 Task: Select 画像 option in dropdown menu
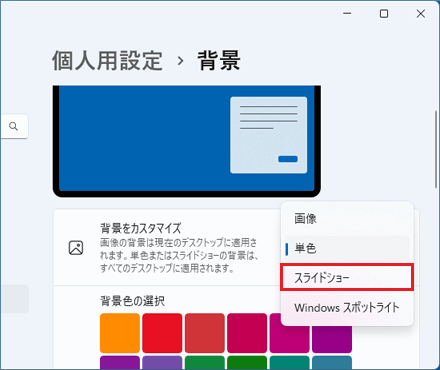point(347,219)
